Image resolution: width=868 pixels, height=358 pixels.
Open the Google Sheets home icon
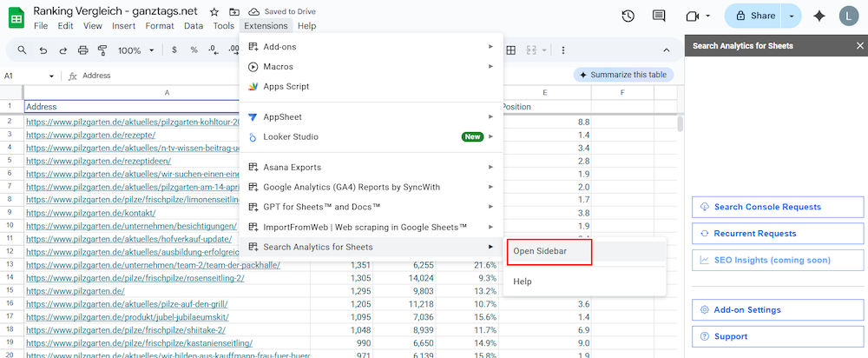(16, 17)
